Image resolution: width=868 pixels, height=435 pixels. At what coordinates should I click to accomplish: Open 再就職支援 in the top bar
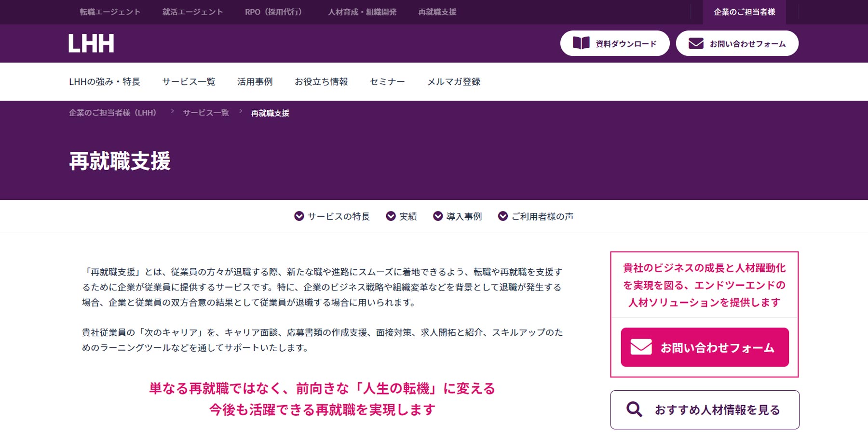coord(437,12)
